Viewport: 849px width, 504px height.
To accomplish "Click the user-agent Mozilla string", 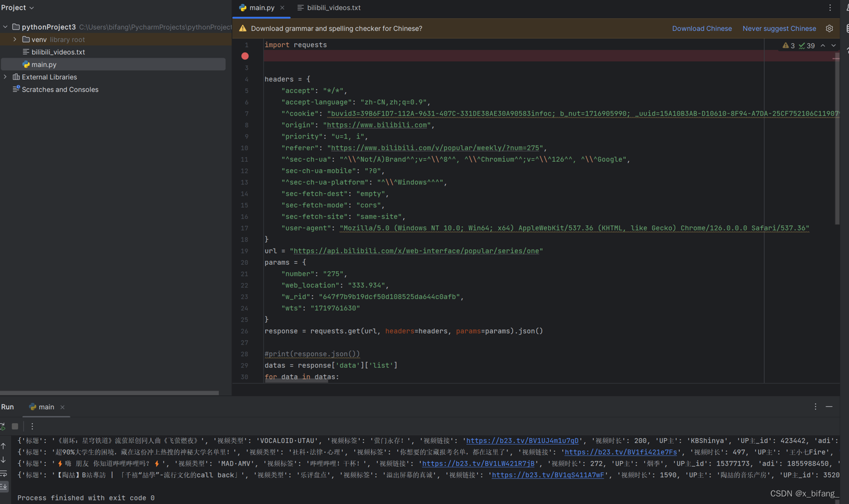I will (574, 228).
